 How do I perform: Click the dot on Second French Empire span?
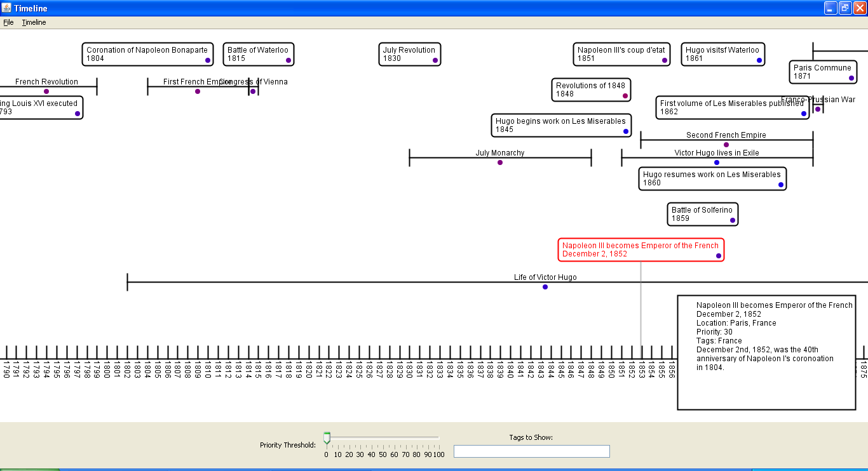coord(726,145)
